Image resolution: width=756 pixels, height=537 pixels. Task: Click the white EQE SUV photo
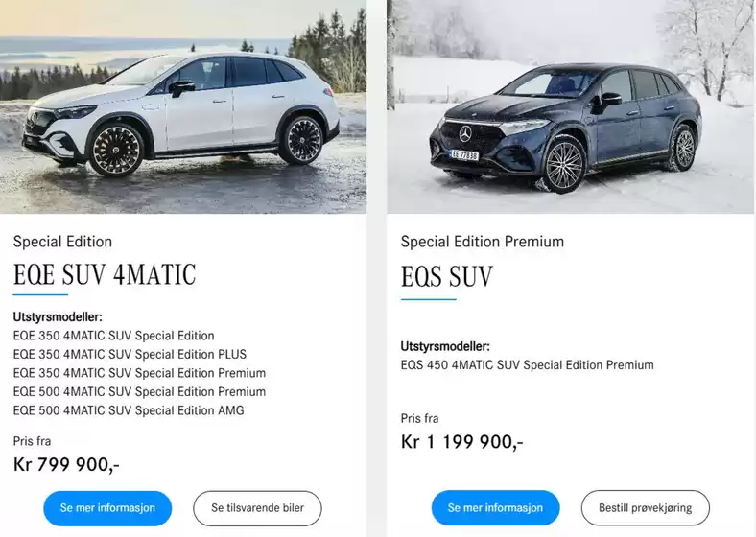182,105
